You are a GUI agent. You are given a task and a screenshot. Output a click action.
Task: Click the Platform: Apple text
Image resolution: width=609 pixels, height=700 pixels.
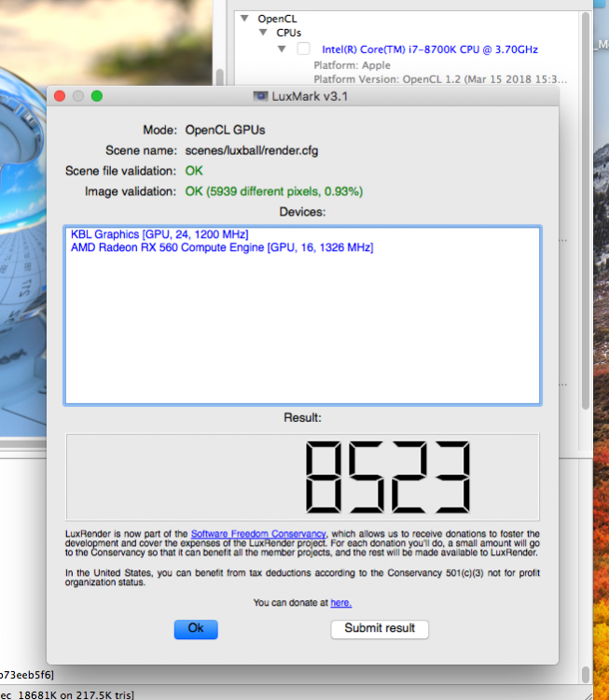tap(352, 65)
